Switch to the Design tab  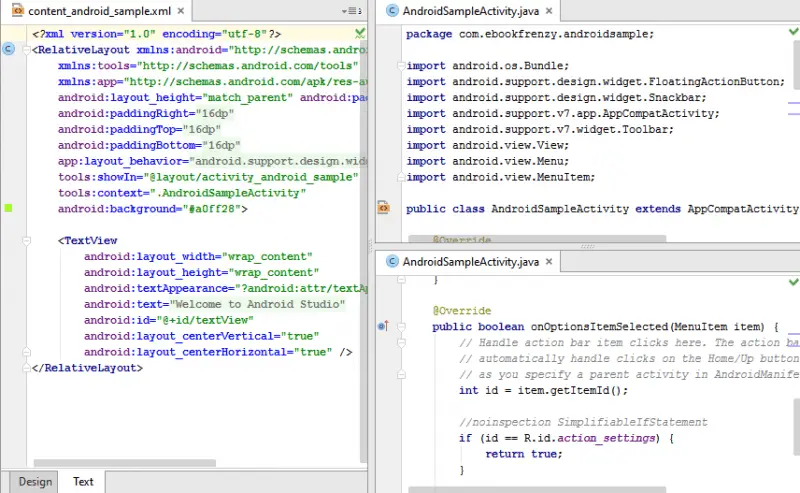tap(35, 481)
